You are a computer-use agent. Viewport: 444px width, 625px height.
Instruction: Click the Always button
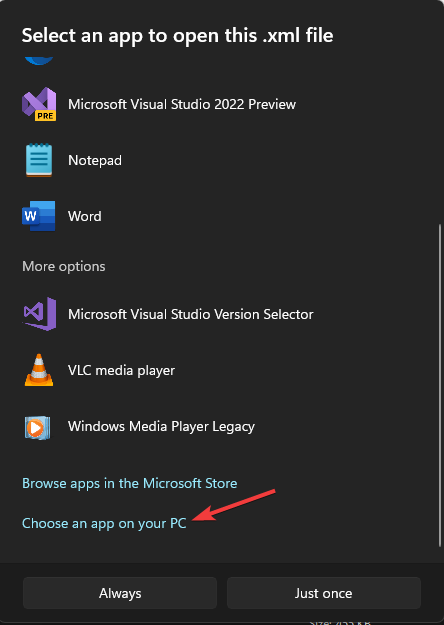(x=120, y=593)
